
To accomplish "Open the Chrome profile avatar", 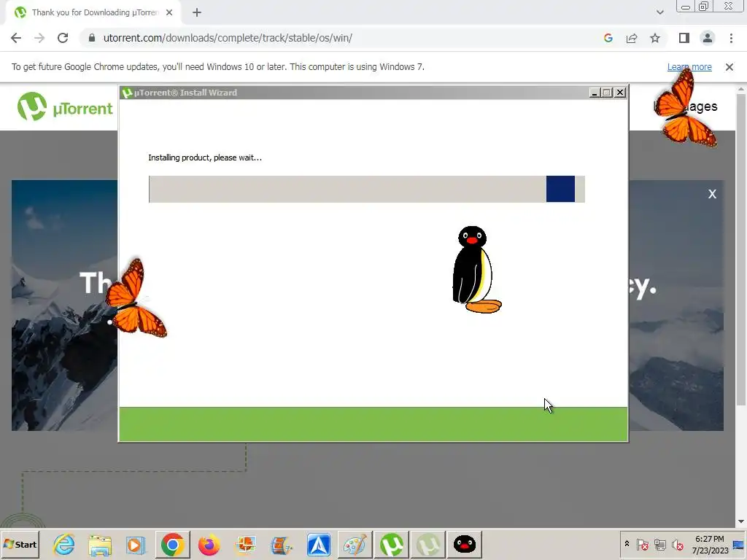I will coord(708,38).
